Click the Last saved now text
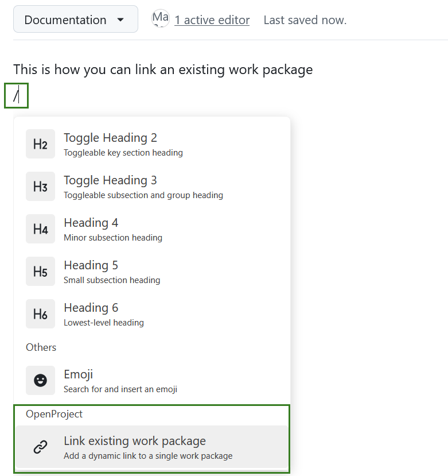 [x=305, y=19]
